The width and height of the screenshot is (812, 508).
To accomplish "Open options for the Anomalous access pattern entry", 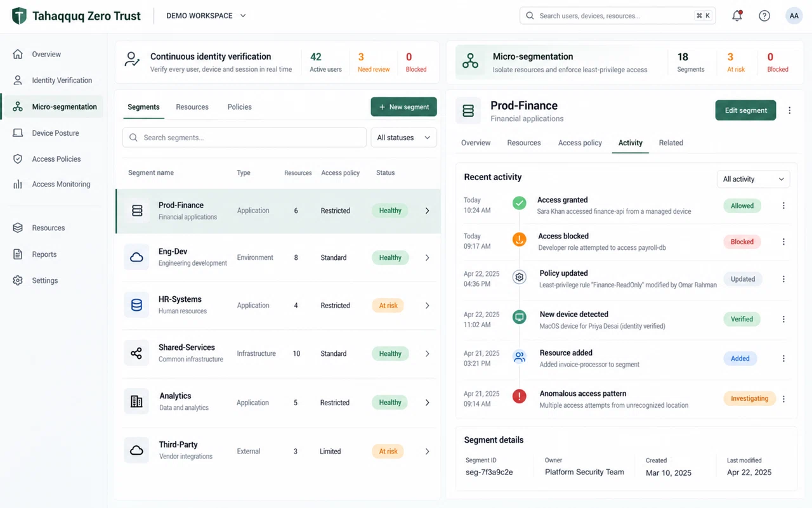I will pyautogui.click(x=783, y=399).
